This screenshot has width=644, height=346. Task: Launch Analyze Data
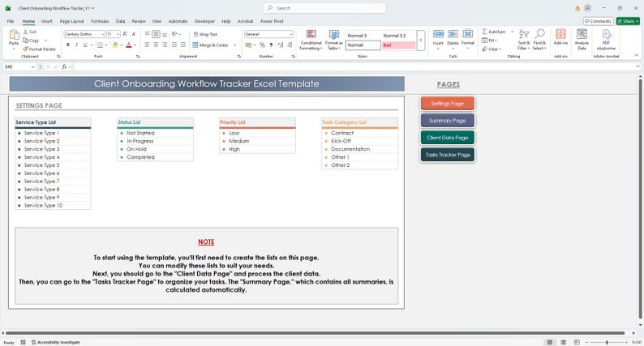[x=582, y=39]
